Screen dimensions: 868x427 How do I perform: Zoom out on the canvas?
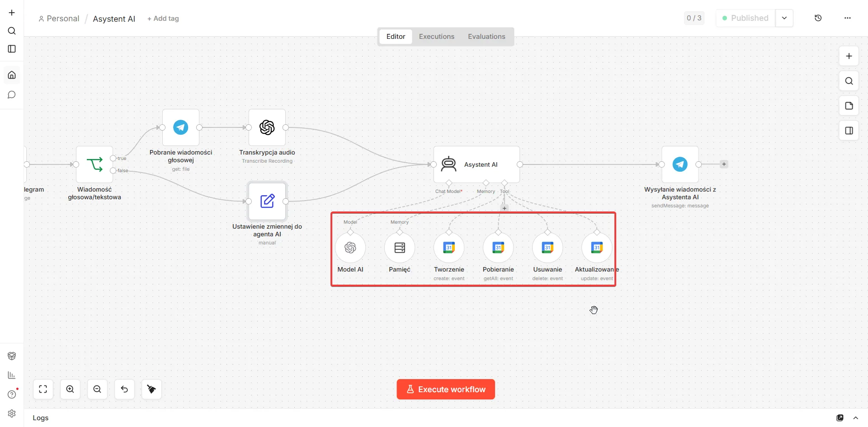click(97, 389)
